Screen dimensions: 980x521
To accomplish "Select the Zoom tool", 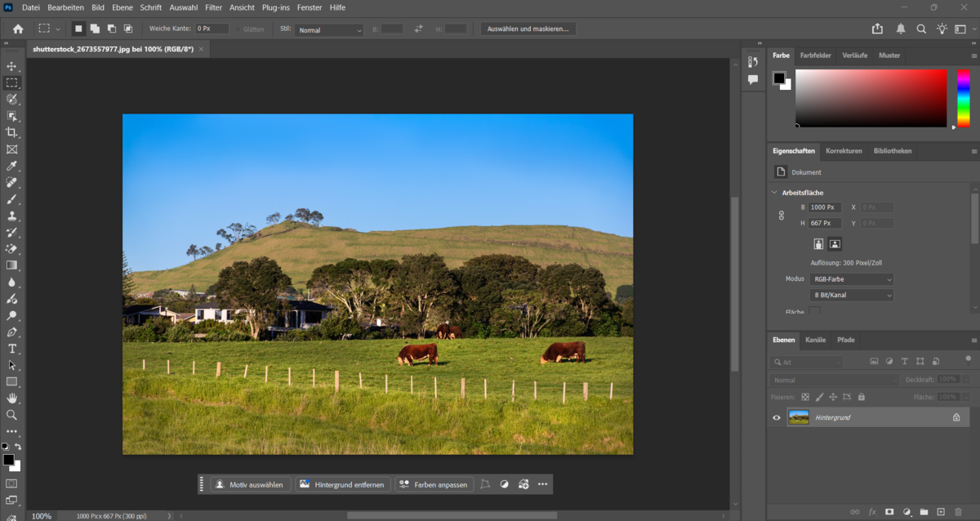I will click(11, 415).
